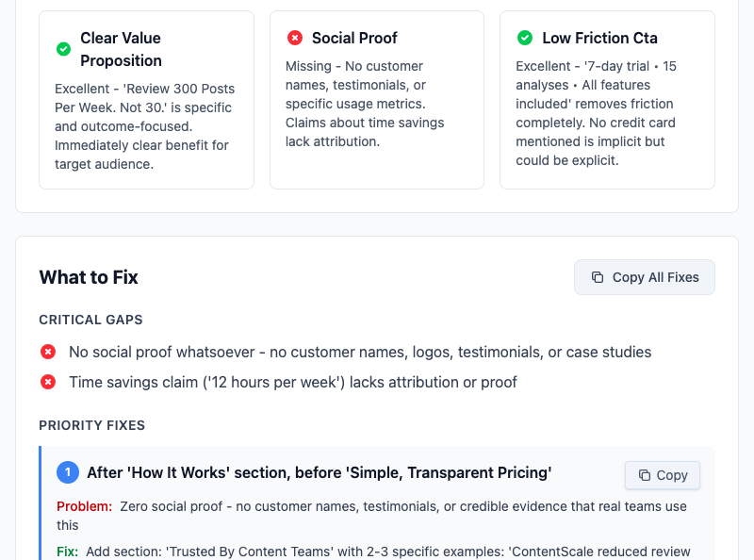Click the 'PRIORITY FIXES' subheading

pos(91,425)
